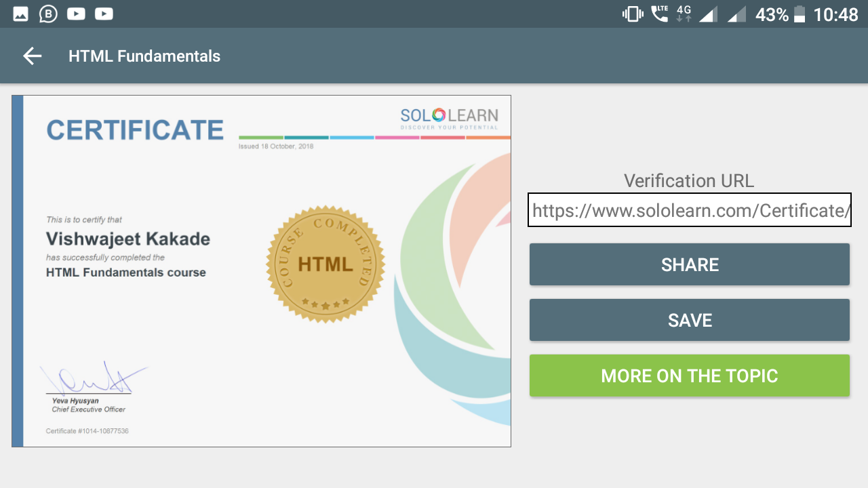Tap the HTML Fundamentals course text
The width and height of the screenshot is (868, 488).
[126, 272]
